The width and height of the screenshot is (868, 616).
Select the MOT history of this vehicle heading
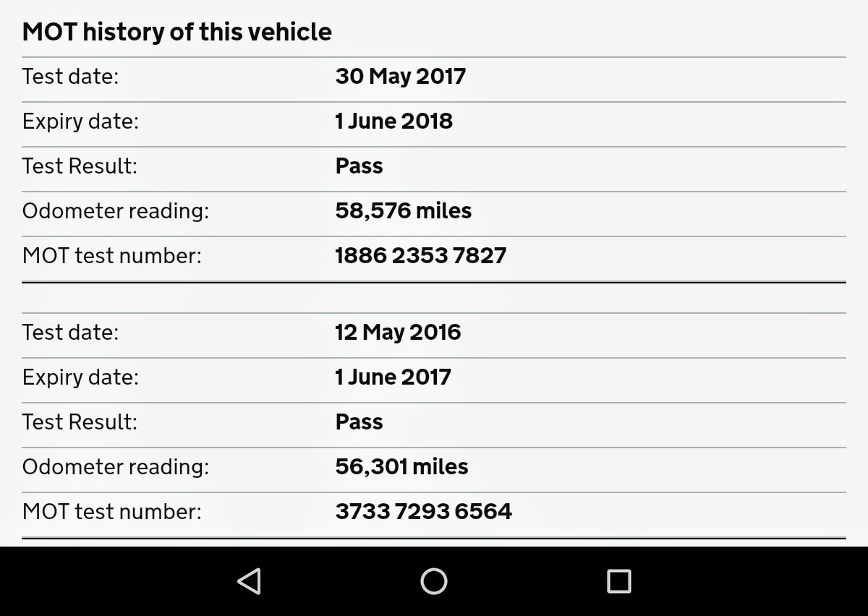pyautogui.click(x=177, y=32)
